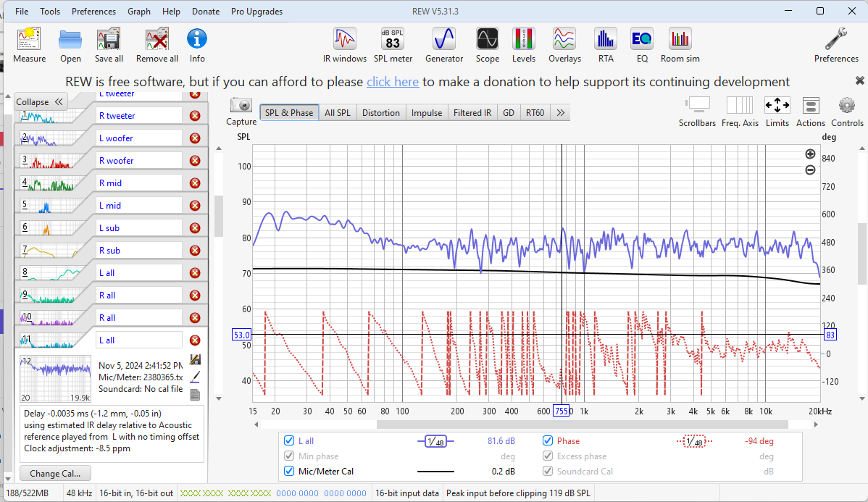The height and width of the screenshot is (502, 868).
Task: Toggle graph Scrollbars
Action: pyautogui.click(x=697, y=112)
